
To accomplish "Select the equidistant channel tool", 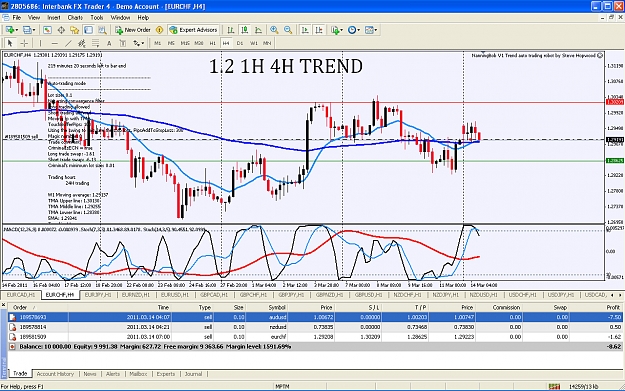I will [82, 43].
